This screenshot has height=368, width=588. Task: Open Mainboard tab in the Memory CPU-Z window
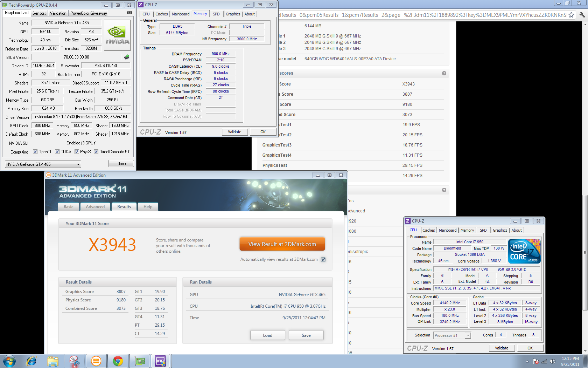pos(181,14)
